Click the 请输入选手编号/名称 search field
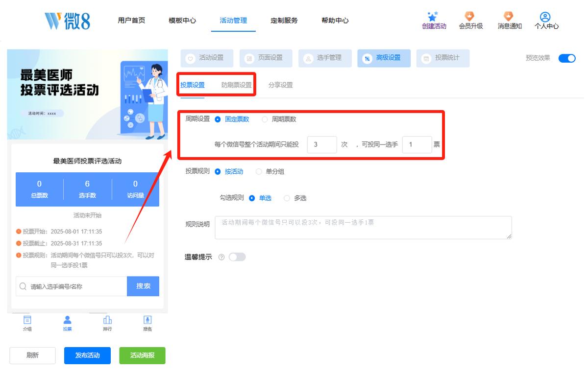This screenshot has width=588, height=375. point(72,286)
